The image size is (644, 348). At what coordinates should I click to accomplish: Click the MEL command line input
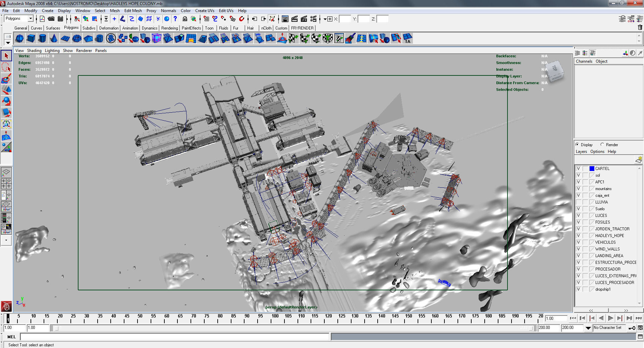(x=175, y=337)
